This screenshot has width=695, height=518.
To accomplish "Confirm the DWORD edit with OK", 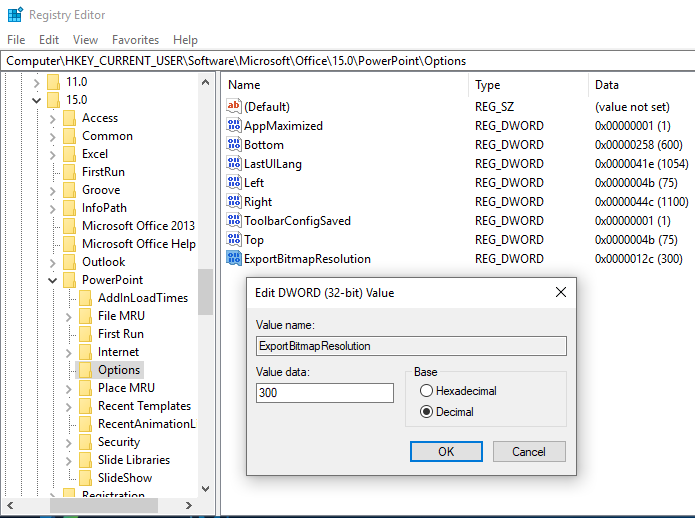I will click(446, 452).
